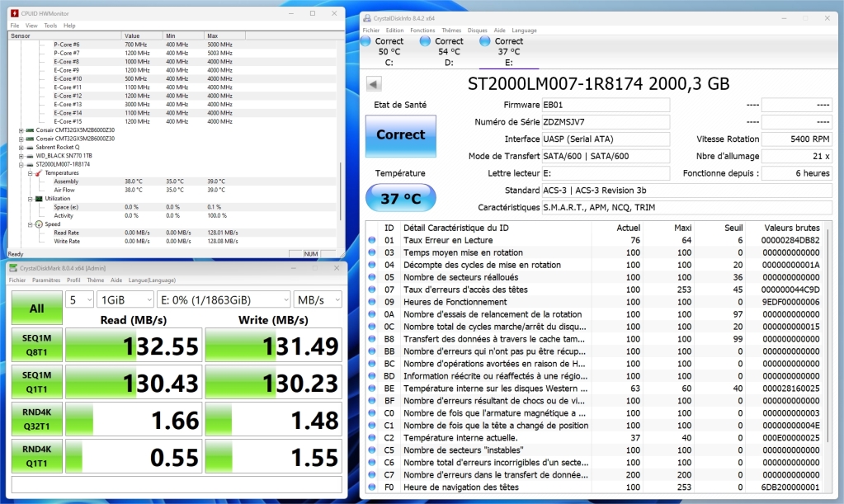
Task: Click the empty comment field in CrystalDiskMark
Action: click(177, 485)
